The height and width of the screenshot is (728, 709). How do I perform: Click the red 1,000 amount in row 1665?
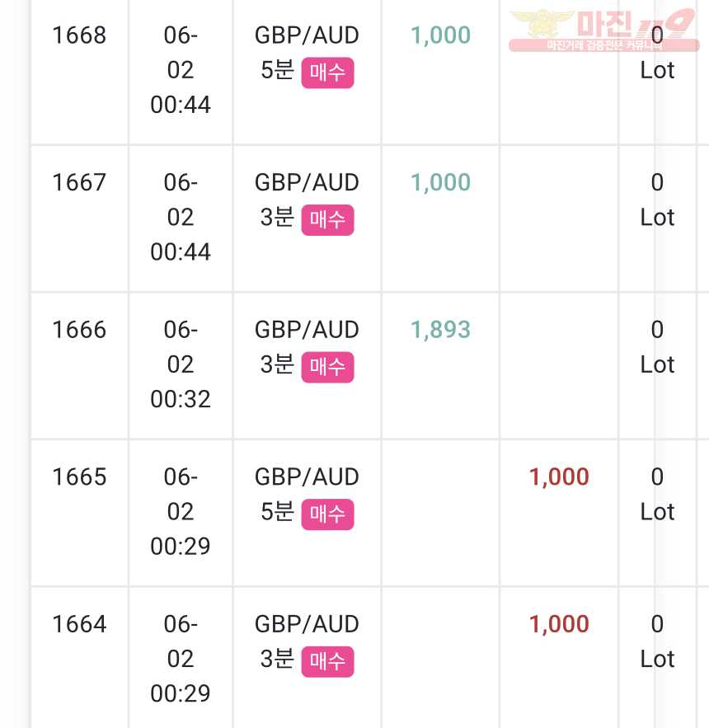click(x=559, y=477)
